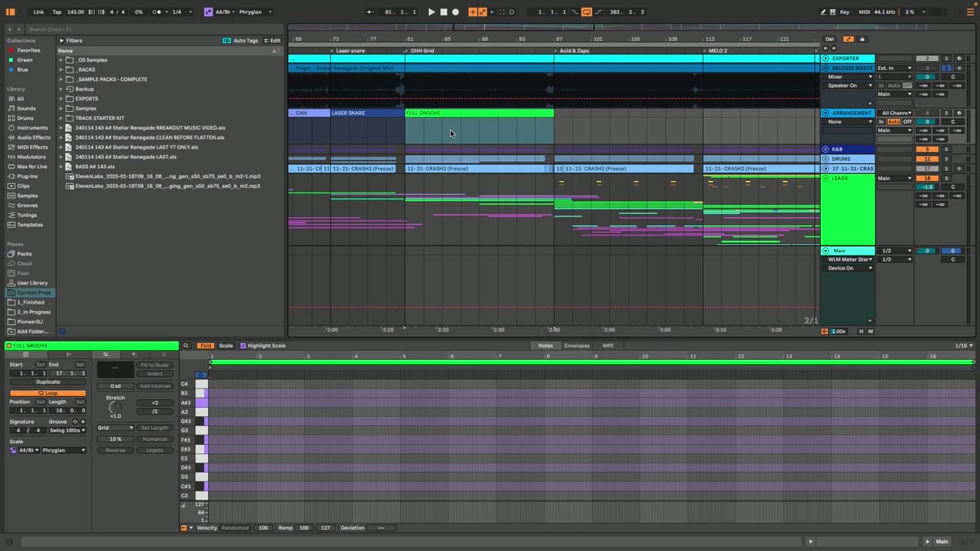The width and height of the screenshot is (980, 551).
Task: Toggle the Highlight Scale checkbox
Action: tap(243, 345)
